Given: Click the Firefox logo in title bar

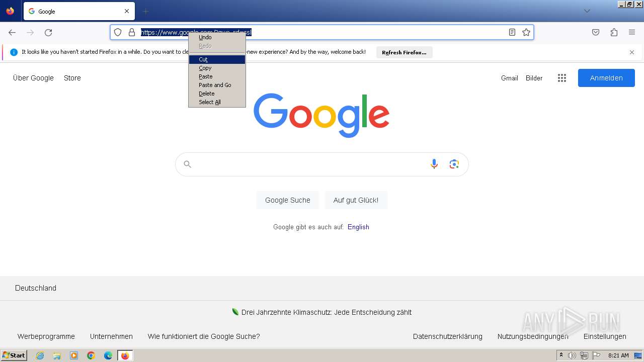Looking at the screenshot, I should (x=10, y=11).
